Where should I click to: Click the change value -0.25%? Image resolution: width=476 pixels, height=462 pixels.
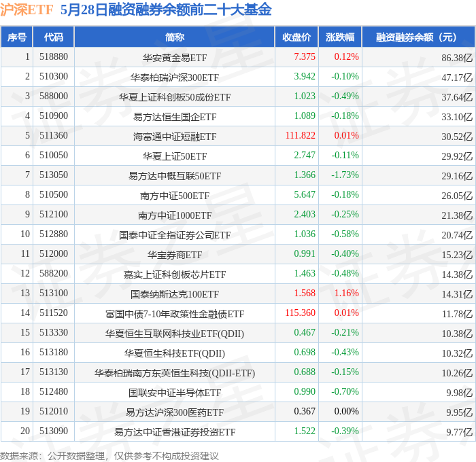pyautogui.click(x=345, y=215)
